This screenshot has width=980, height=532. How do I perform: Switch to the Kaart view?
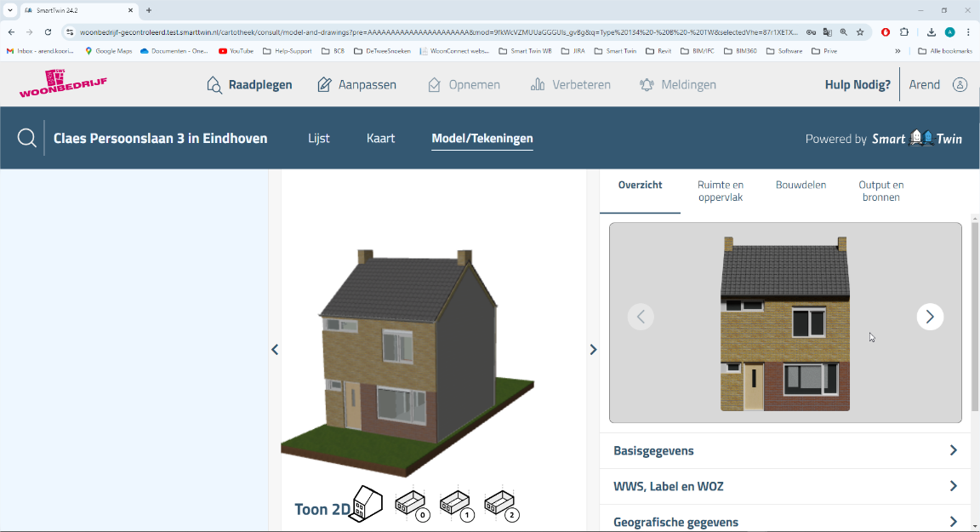pos(380,138)
